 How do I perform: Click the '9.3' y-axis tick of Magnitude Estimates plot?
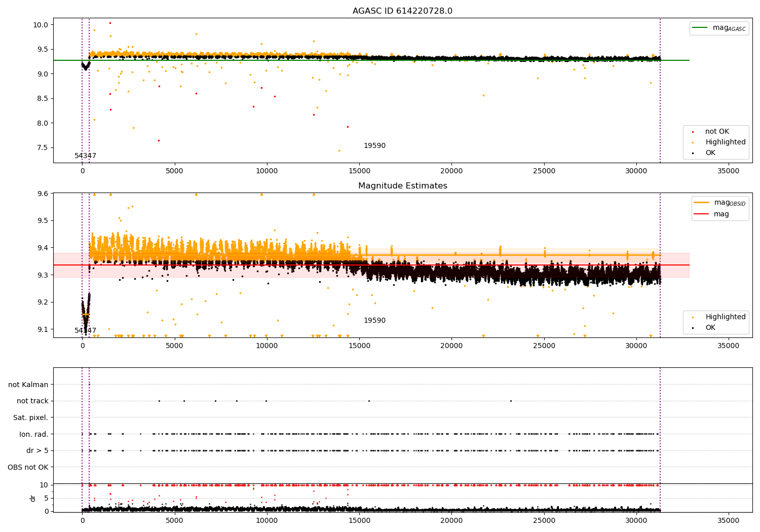(x=43, y=275)
